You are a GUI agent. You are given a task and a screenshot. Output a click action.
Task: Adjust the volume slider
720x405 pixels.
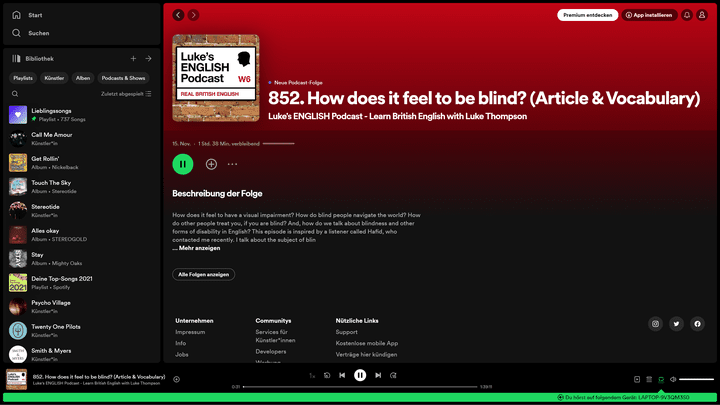(697, 379)
